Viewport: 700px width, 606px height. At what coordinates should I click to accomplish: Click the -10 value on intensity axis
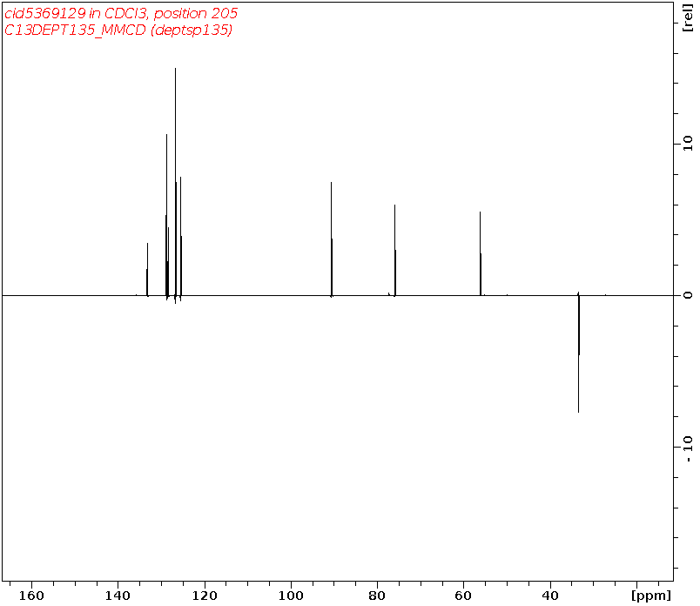pyautogui.click(x=688, y=449)
